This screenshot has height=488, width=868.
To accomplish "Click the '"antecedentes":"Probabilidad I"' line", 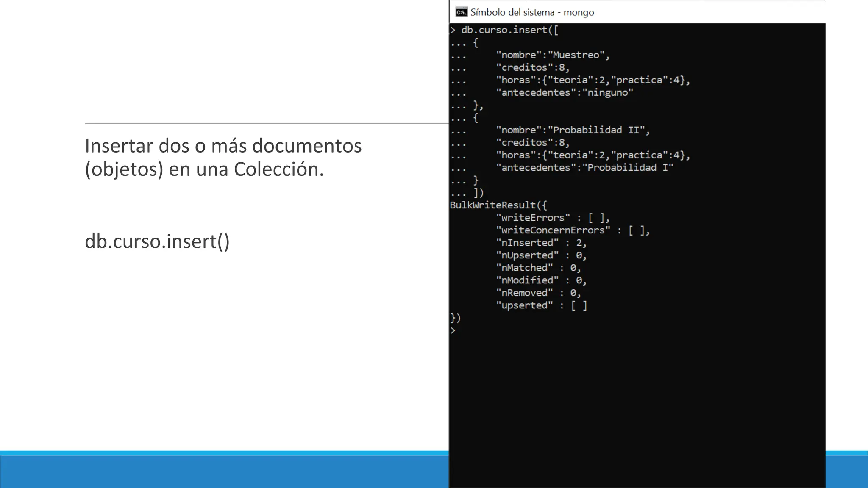I will pos(585,168).
